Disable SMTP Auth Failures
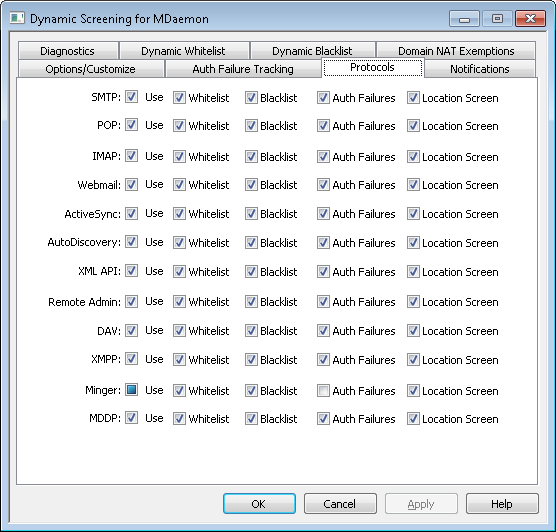The width and height of the screenshot is (556, 532). (323, 98)
